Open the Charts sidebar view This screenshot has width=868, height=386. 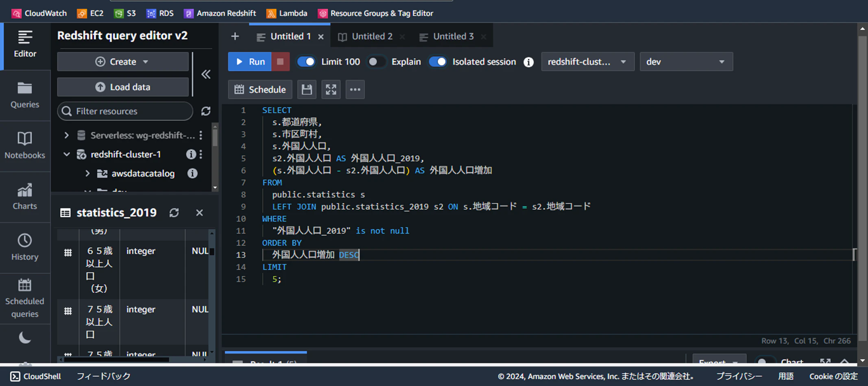click(x=25, y=197)
